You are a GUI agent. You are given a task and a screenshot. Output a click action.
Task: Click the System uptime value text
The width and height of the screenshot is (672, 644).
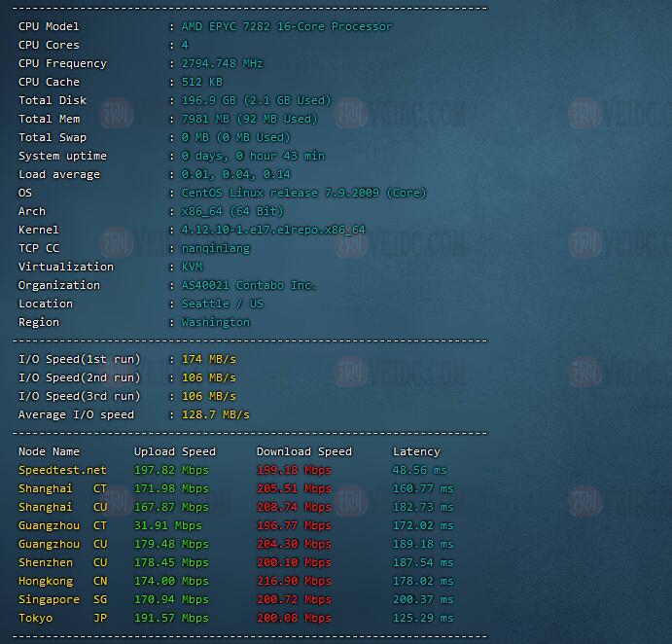tap(253, 156)
